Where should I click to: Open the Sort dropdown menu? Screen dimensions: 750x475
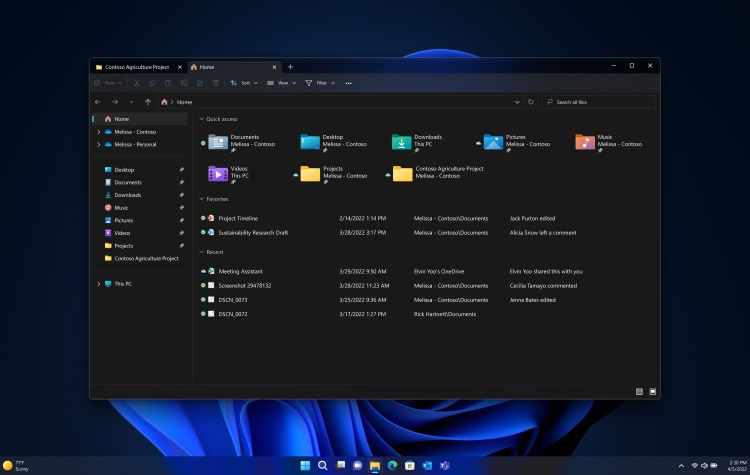(244, 83)
